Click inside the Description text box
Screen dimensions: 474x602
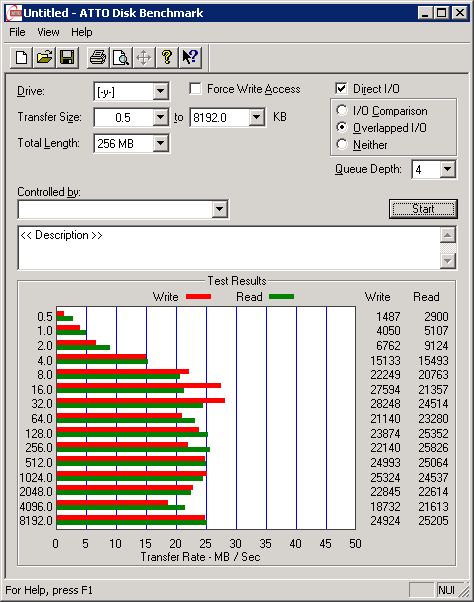click(229, 248)
